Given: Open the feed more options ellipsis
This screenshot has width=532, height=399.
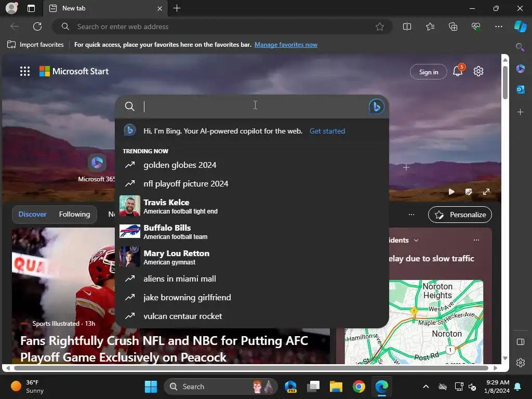Looking at the screenshot, I should [411, 215].
